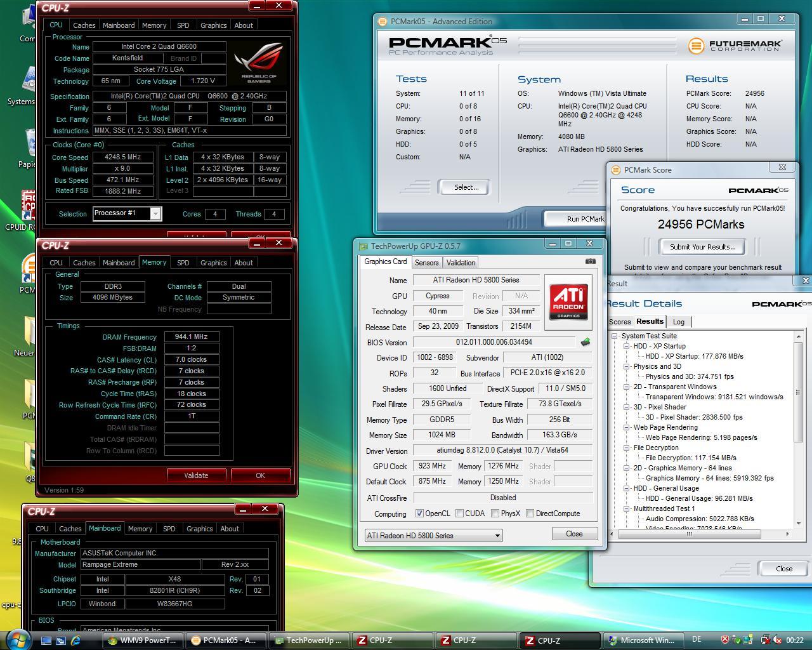This screenshot has width=812, height=650.
Task: Click the Show Desktop quick launch icon
Action: click(x=46, y=640)
